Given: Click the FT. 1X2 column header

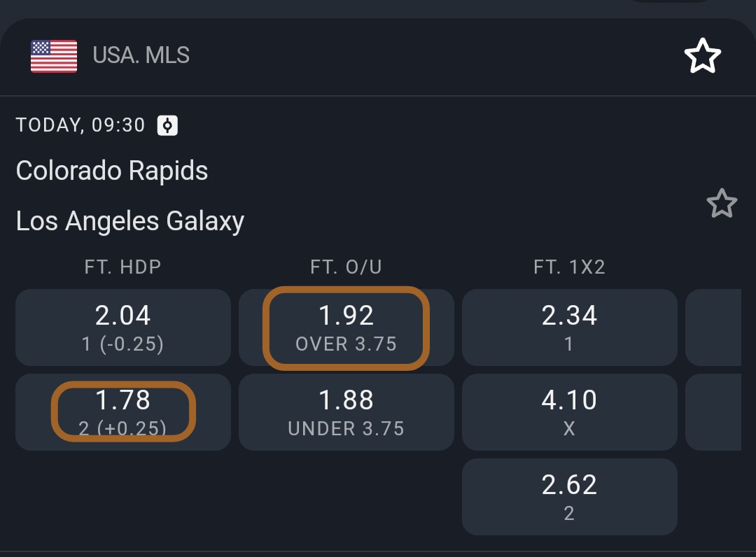Looking at the screenshot, I should click(569, 267).
